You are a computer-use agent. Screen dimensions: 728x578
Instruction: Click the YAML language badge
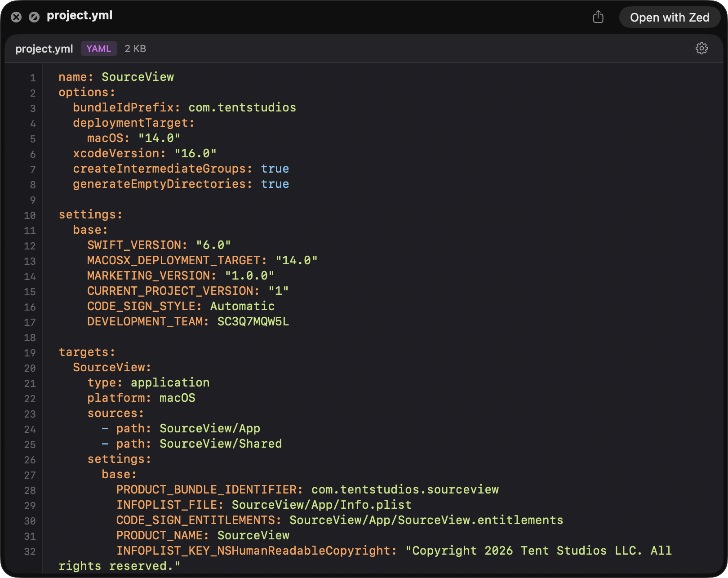click(99, 49)
